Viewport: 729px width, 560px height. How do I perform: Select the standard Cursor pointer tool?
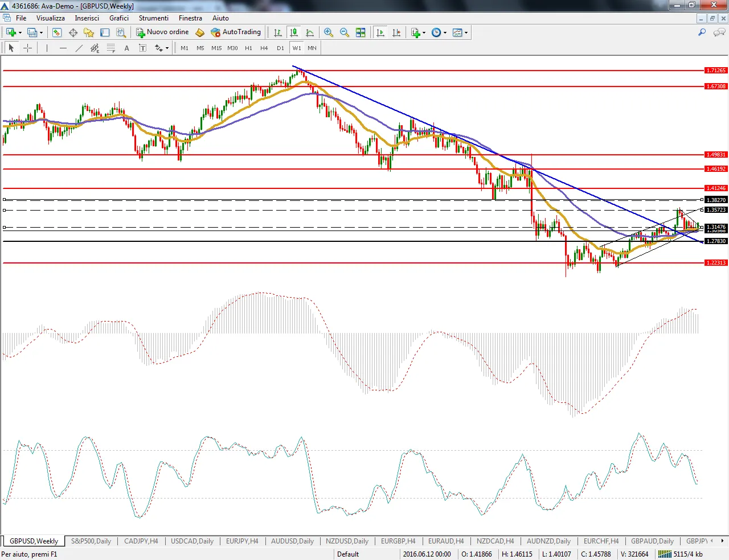(x=11, y=48)
